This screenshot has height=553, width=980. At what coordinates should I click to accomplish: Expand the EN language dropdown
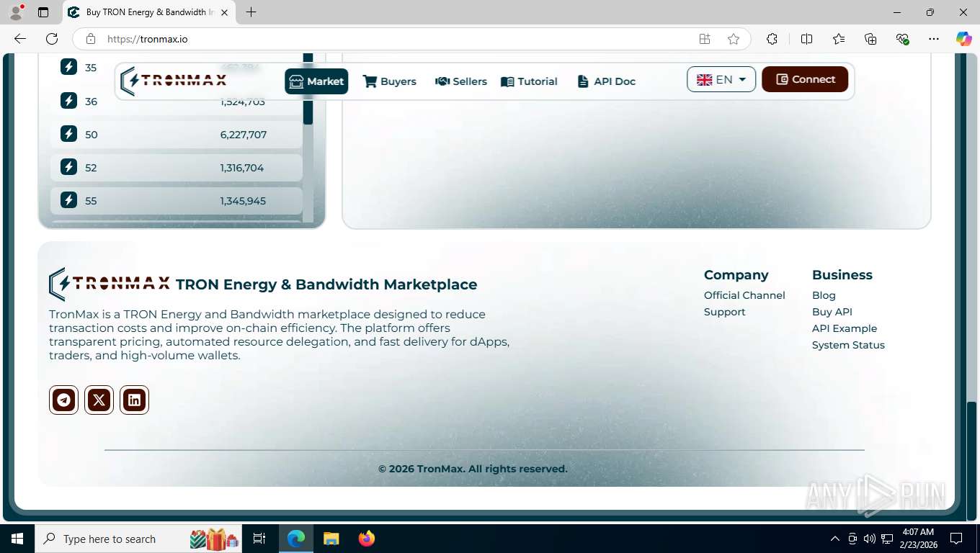[x=721, y=79]
